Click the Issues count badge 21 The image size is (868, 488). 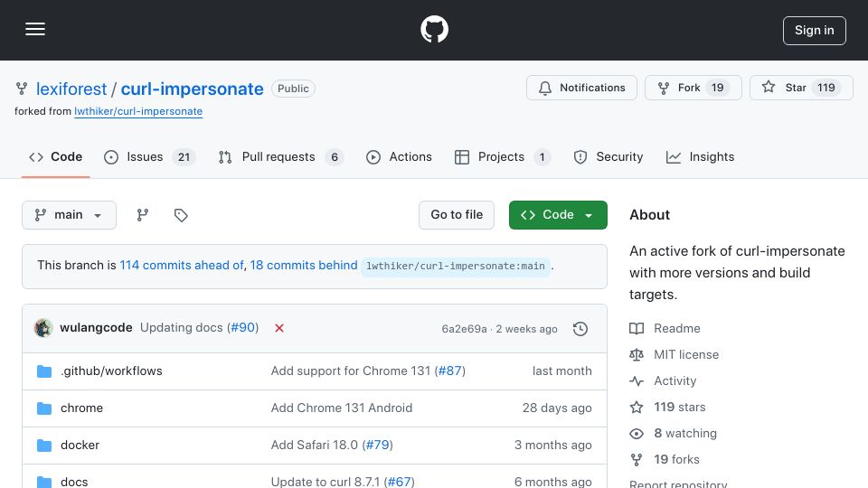click(x=184, y=157)
